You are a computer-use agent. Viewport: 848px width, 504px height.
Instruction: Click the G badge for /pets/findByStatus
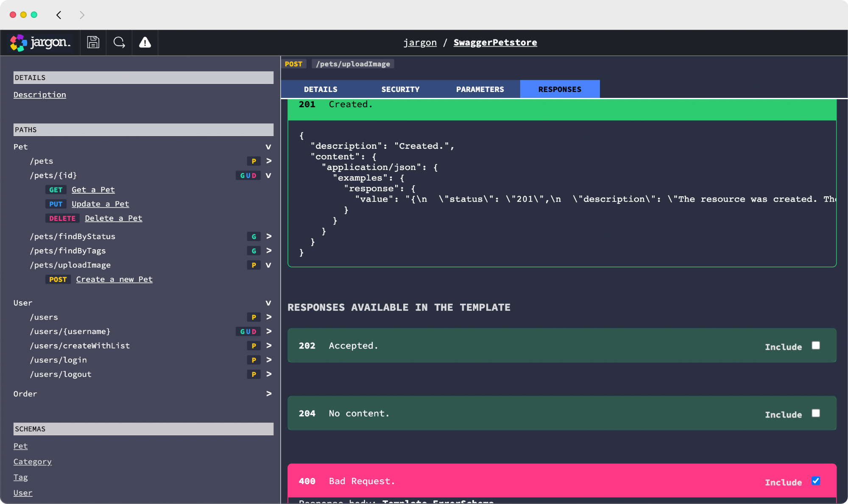(254, 237)
